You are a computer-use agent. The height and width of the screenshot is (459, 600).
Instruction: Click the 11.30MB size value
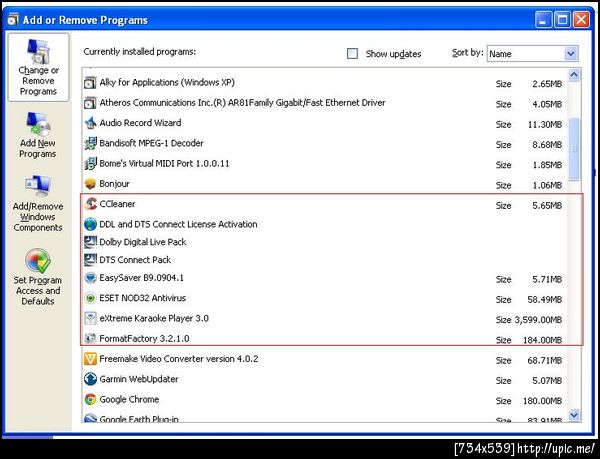click(545, 124)
